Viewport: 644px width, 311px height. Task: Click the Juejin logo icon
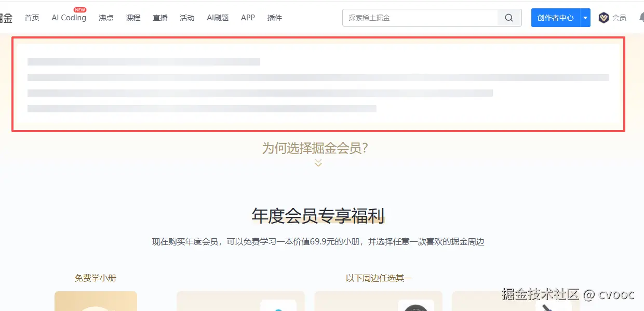(x=6, y=17)
